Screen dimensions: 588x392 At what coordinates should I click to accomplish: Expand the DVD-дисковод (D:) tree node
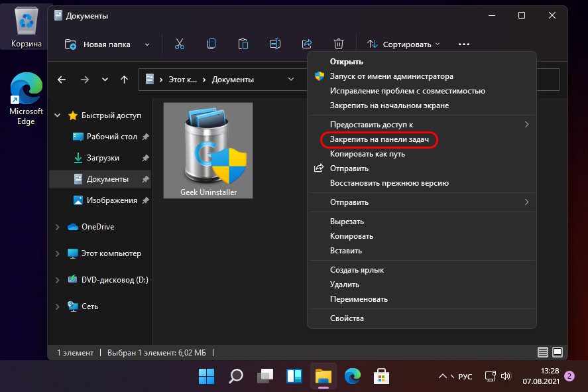click(58, 280)
